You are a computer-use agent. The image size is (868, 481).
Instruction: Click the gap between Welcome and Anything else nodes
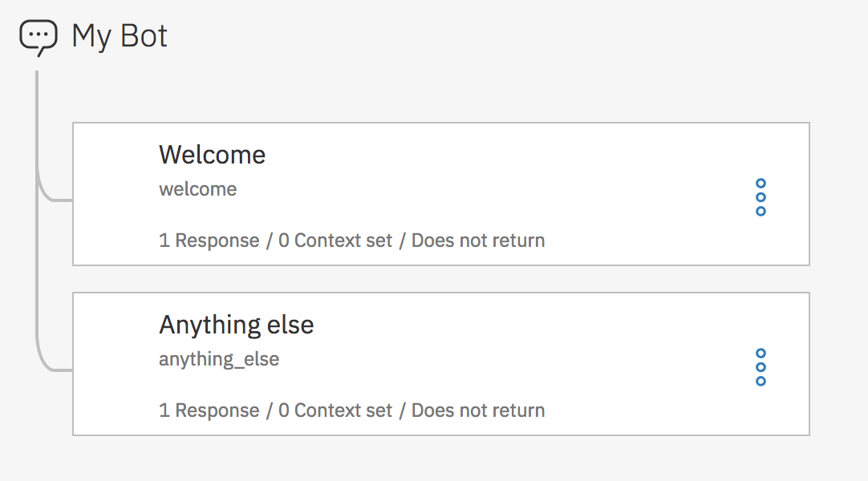point(441,279)
